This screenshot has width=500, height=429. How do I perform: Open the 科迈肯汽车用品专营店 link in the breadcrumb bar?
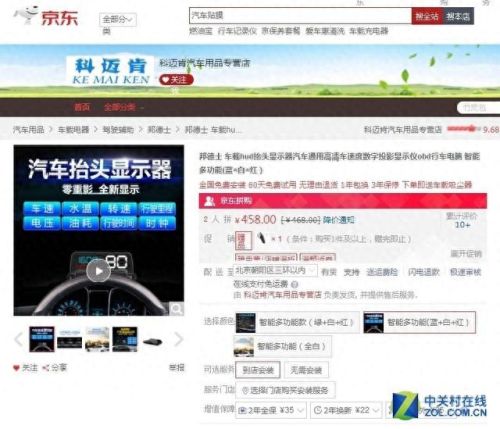coord(403,129)
